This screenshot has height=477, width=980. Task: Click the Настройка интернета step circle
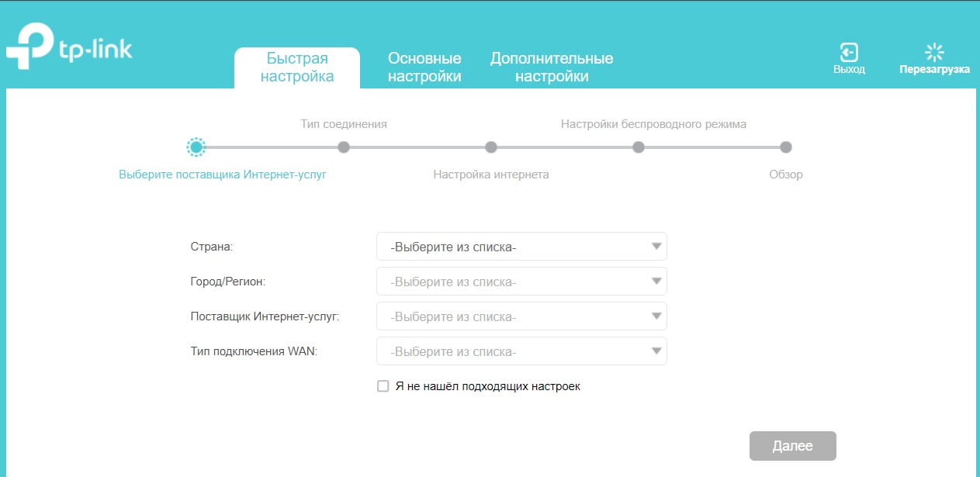(491, 147)
